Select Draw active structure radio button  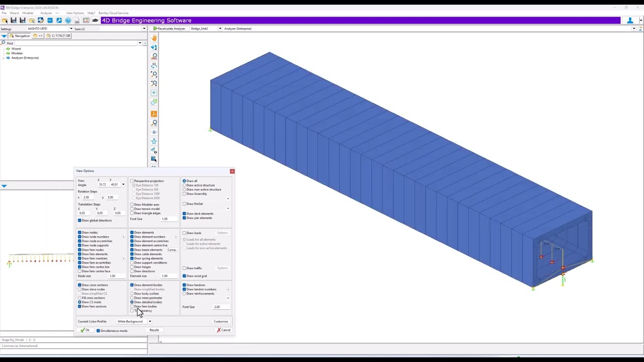[184, 185]
